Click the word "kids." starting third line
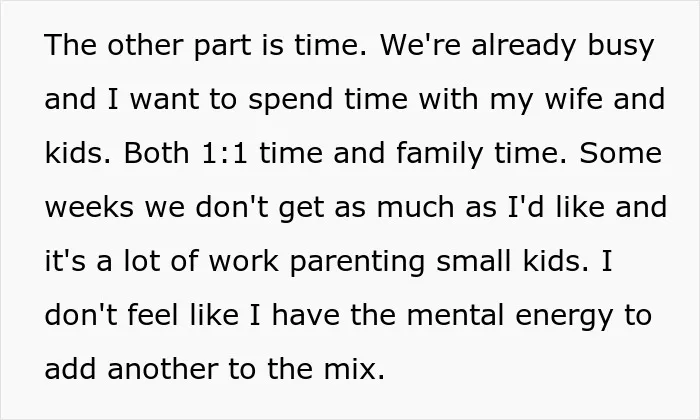 pyautogui.click(x=78, y=153)
